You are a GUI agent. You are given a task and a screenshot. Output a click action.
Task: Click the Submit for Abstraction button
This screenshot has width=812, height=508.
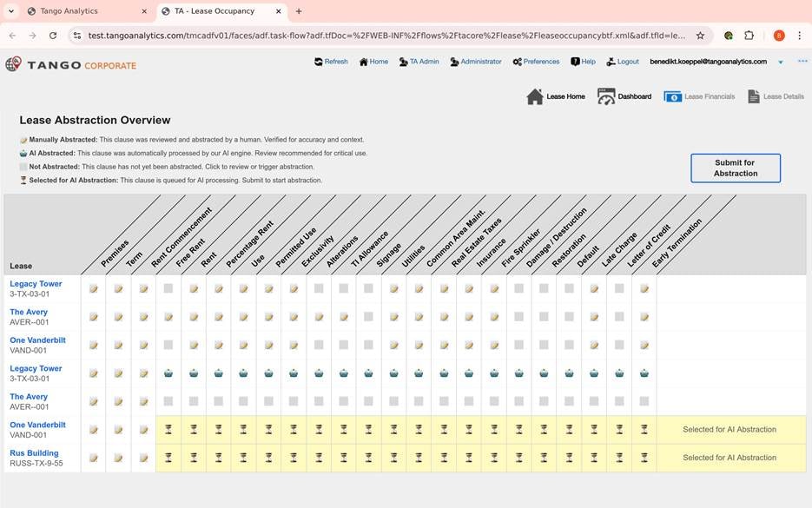[735, 168]
